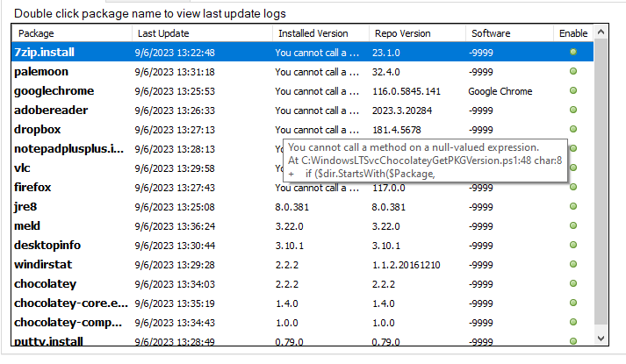Screen dimensions: 626x364
Task: Click the scrollbar down arrow
Action: point(601,338)
